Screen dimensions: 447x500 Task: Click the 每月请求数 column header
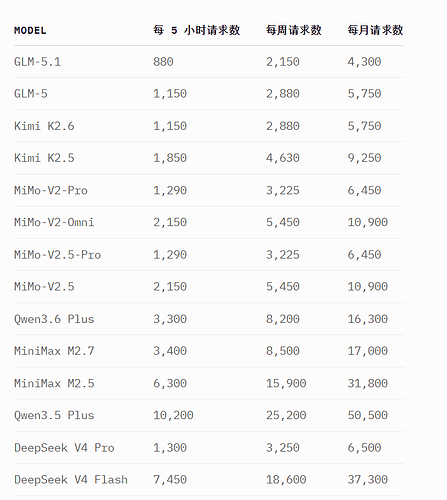click(x=375, y=30)
